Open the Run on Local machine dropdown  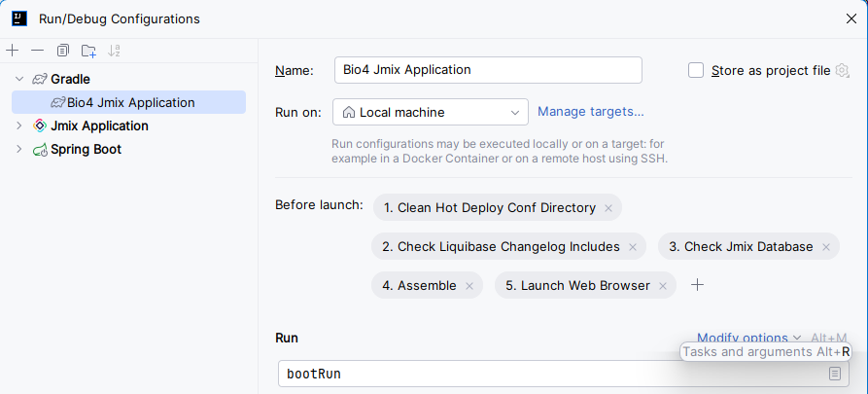coord(430,112)
